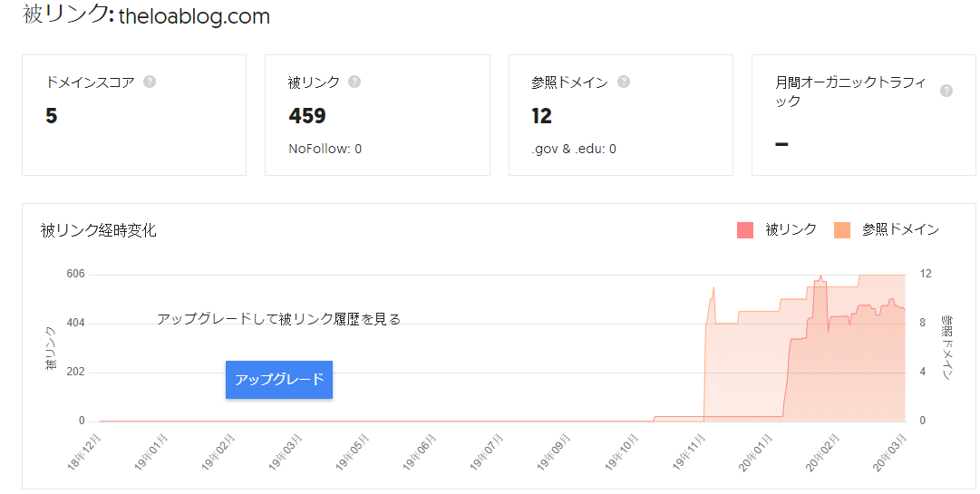980x494 pixels.
Task: Click the 20年02月 x-axis label
Action: (x=823, y=452)
